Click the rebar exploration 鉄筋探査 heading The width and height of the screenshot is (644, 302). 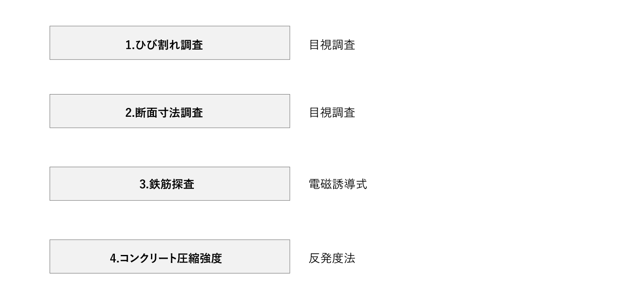coord(167,184)
